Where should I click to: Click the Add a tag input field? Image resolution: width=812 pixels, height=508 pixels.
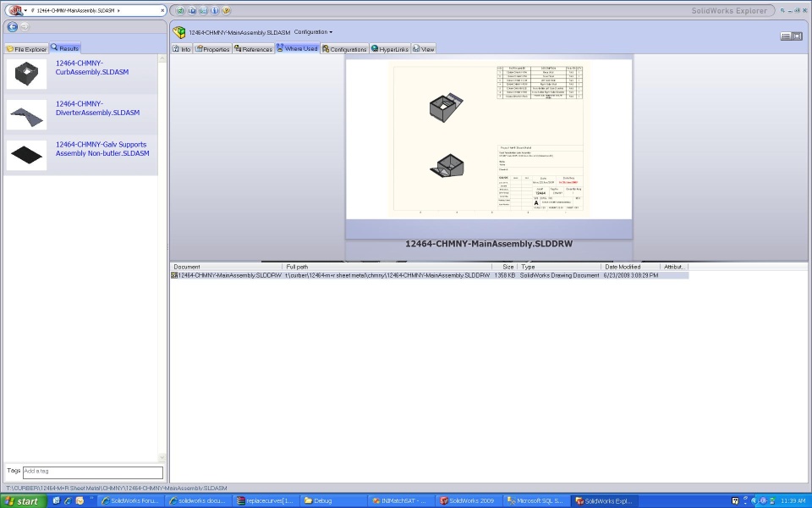click(93, 472)
